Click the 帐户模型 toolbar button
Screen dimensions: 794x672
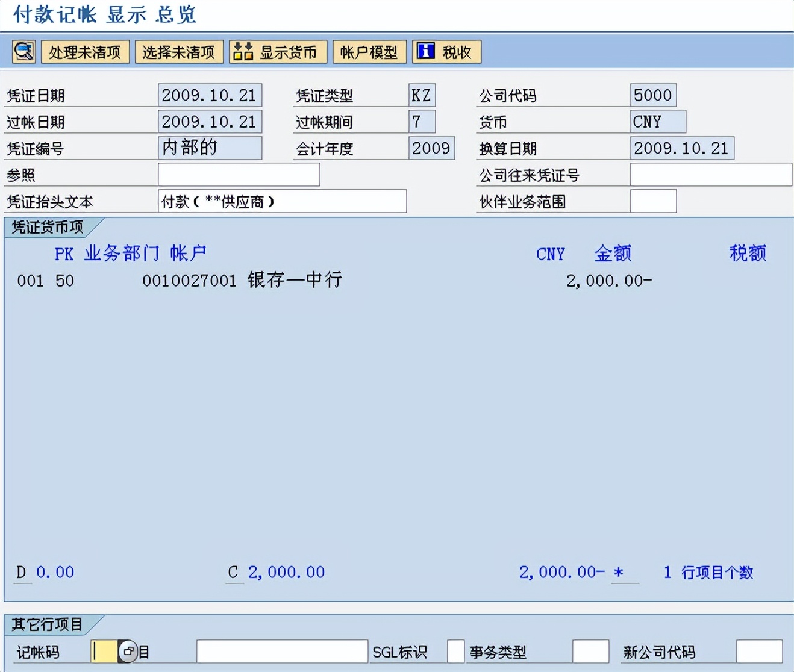369,51
